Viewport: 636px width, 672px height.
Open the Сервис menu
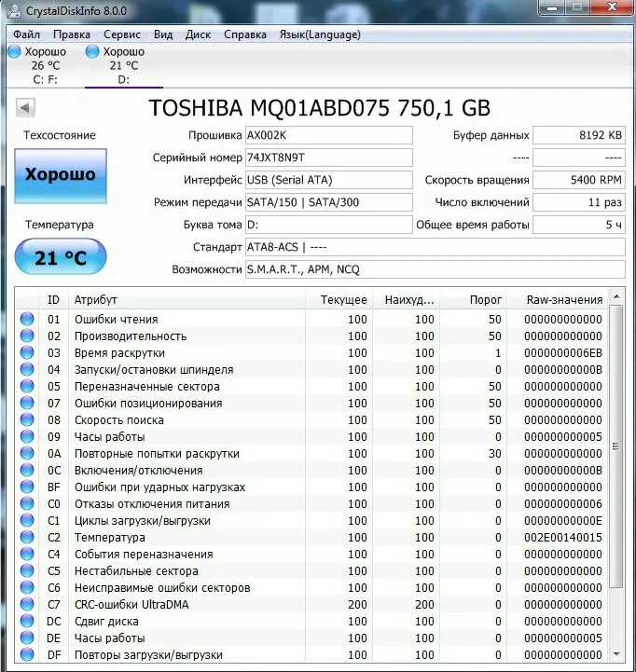tap(122, 34)
